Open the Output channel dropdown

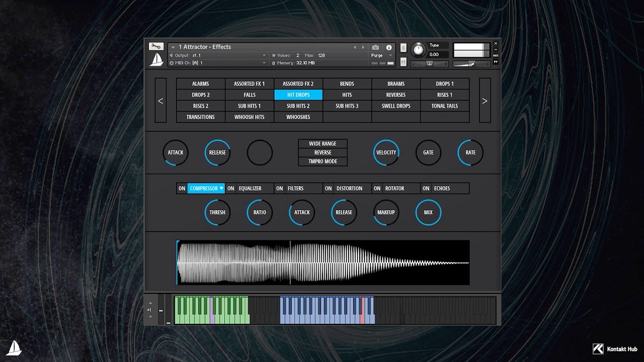click(264, 55)
